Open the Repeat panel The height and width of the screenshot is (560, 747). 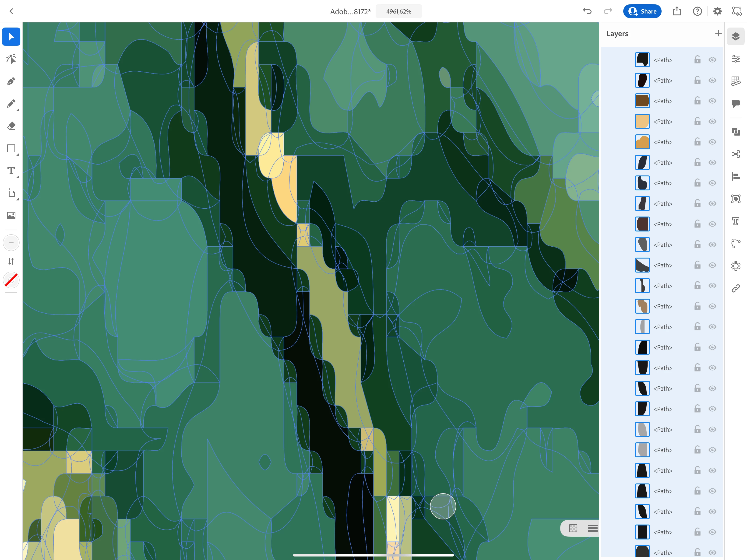tap(736, 266)
